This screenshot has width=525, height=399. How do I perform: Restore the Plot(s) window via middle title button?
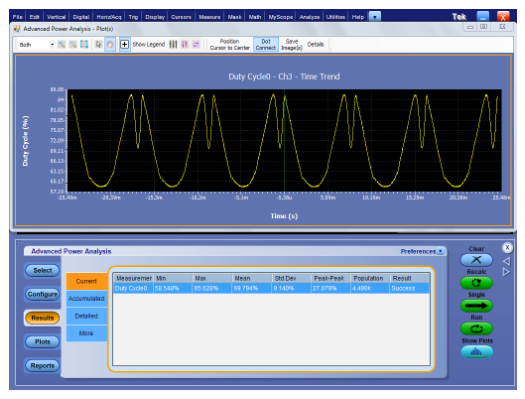click(x=483, y=27)
